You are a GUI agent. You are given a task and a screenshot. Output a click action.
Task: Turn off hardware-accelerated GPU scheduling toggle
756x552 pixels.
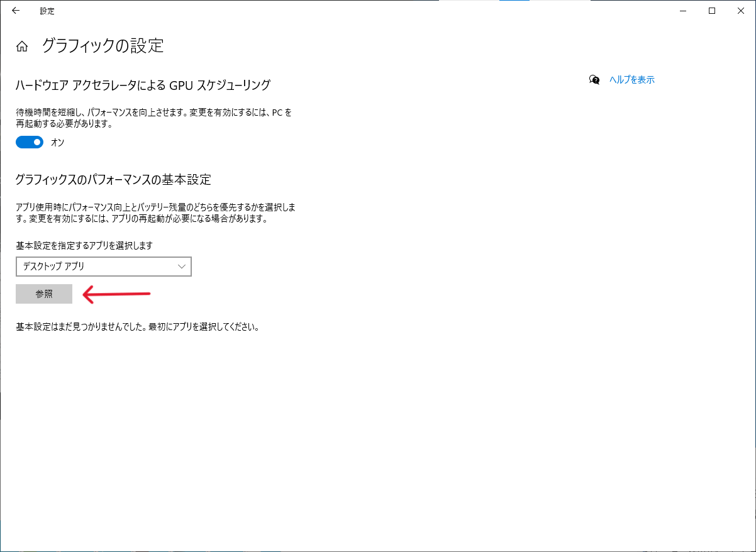point(30,143)
